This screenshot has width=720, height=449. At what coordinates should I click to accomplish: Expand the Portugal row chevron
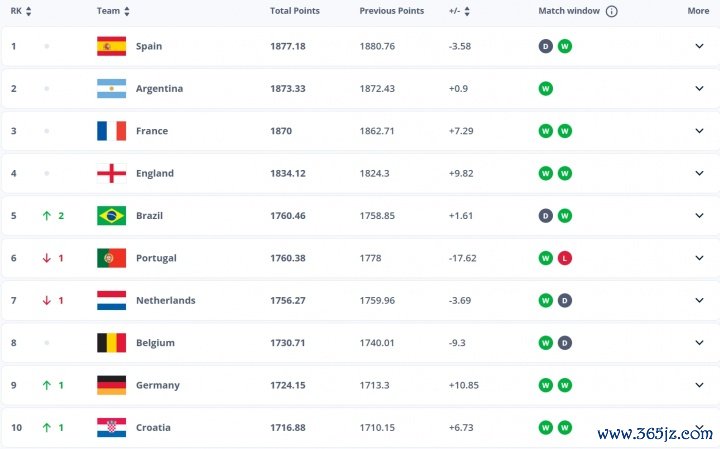[x=699, y=258]
